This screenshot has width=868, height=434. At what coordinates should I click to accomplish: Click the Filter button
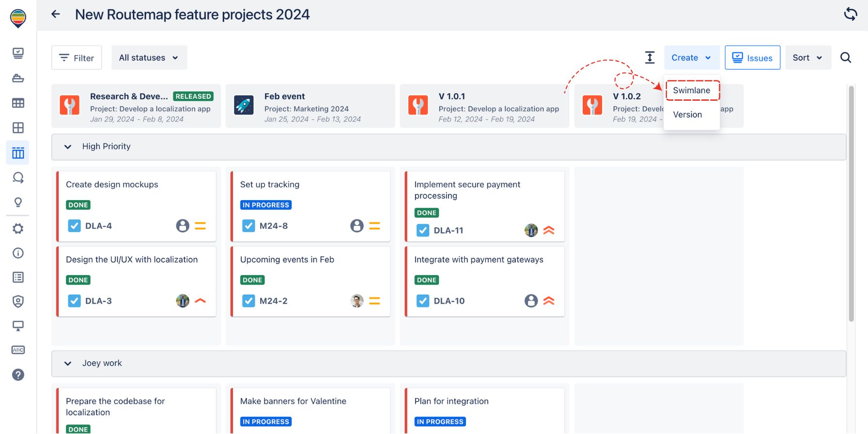tap(77, 58)
